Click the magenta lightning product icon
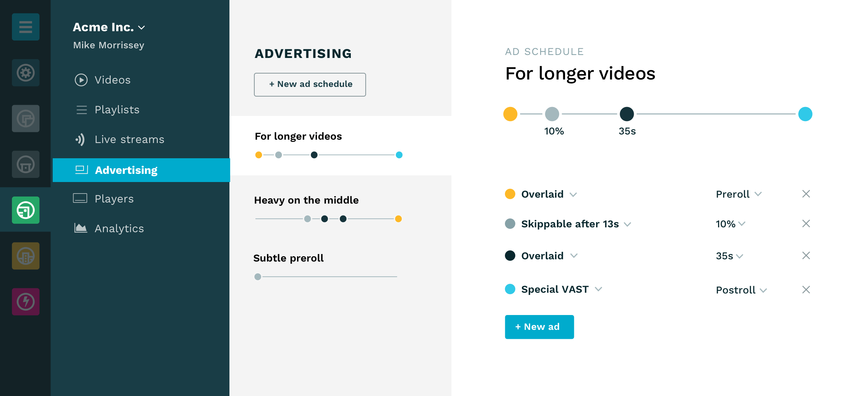 [x=25, y=302]
